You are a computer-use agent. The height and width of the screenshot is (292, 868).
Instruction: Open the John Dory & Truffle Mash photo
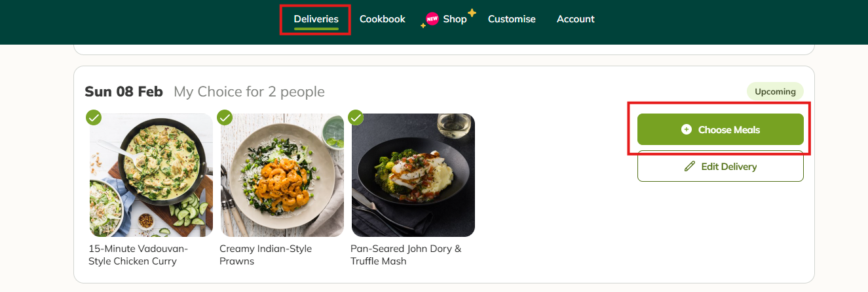413,175
